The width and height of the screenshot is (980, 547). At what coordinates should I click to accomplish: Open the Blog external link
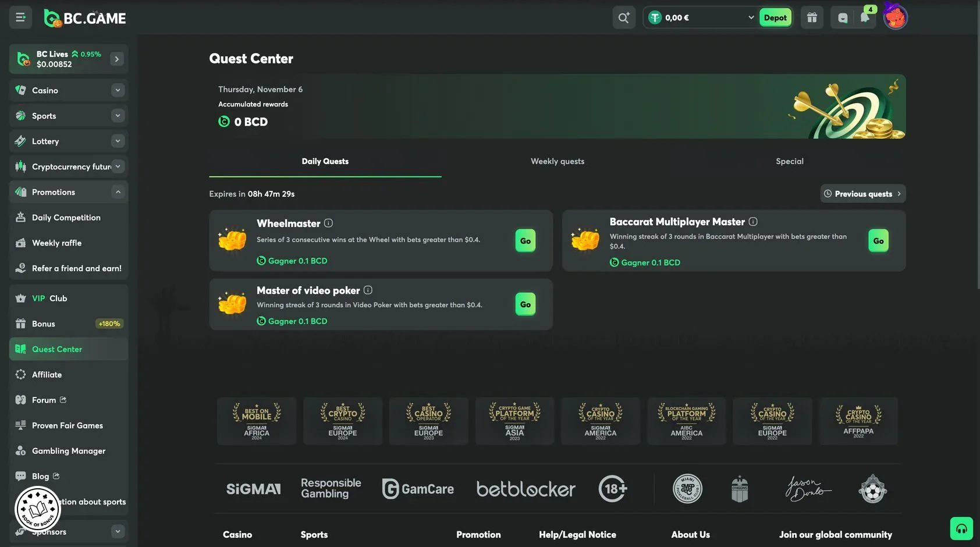tap(69, 476)
